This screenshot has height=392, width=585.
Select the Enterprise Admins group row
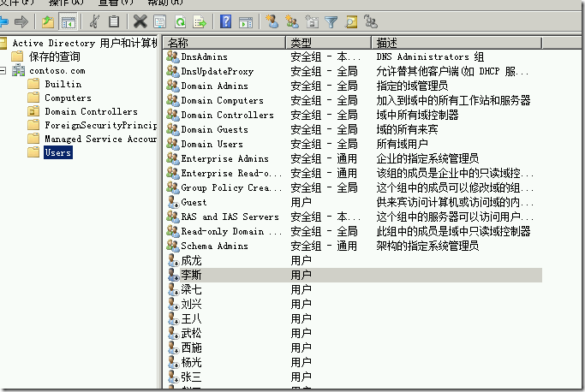click(354, 158)
